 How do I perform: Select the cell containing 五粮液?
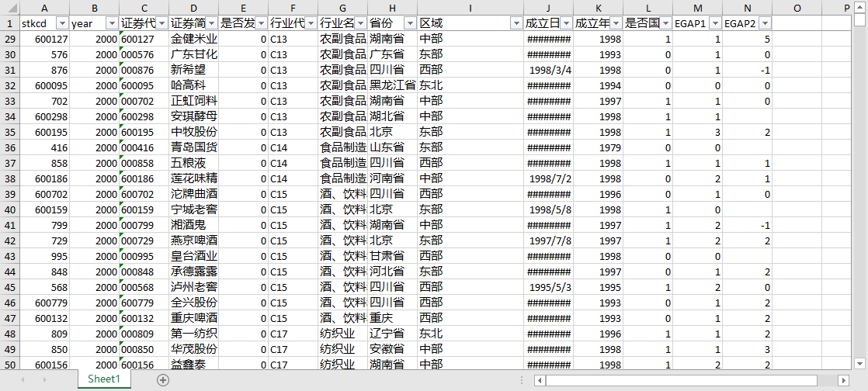[193, 163]
